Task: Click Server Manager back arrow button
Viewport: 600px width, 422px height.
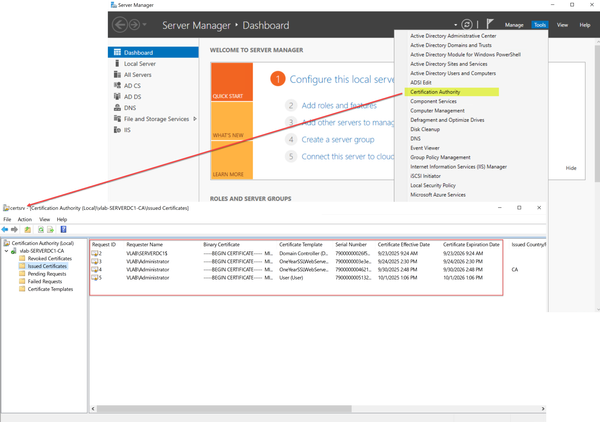Action: pos(120,25)
